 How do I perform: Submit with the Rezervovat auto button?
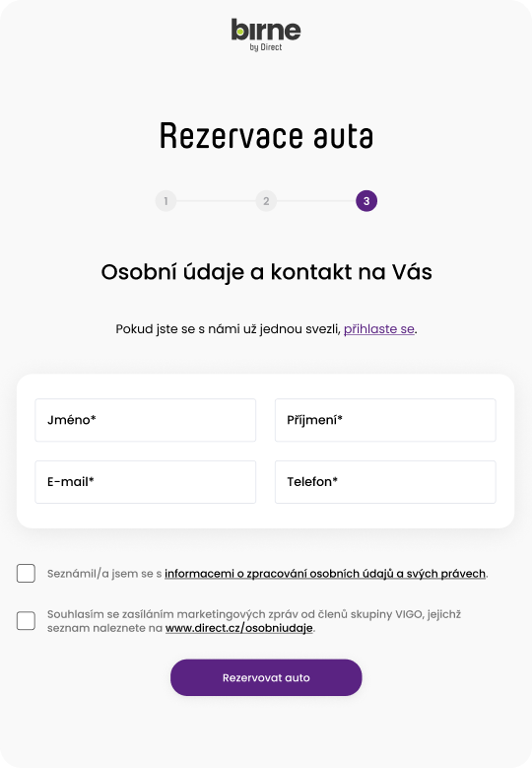[x=266, y=677]
